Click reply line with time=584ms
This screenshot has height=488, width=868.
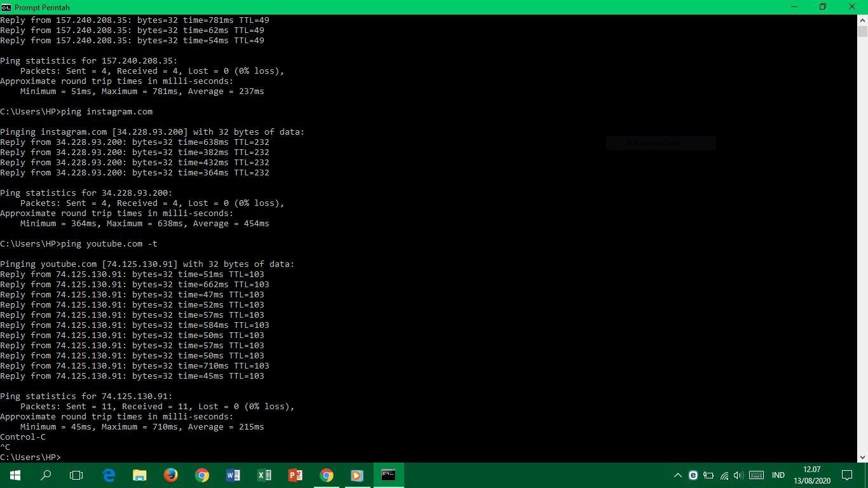point(135,325)
